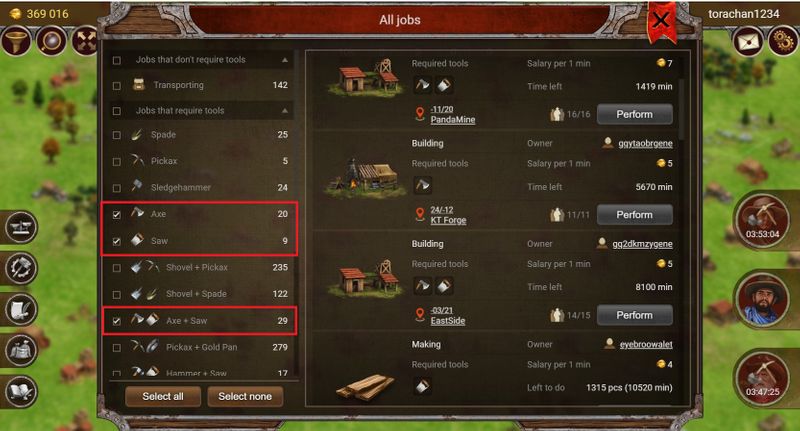This screenshot has height=431, width=800.
Task: Click the Select all button
Action: 163,396
